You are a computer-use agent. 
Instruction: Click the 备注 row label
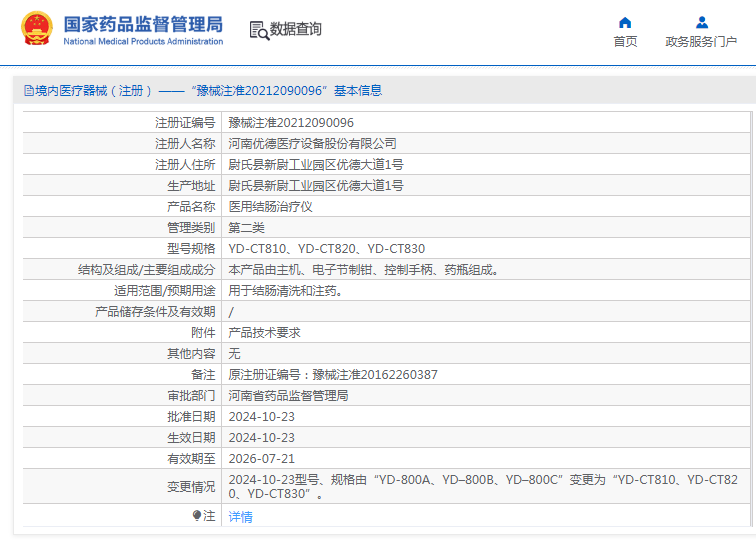[203, 375]
